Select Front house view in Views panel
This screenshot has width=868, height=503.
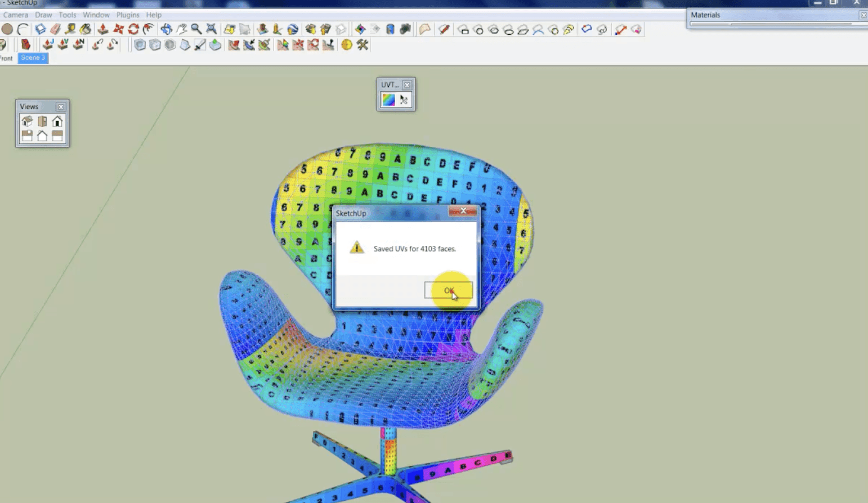pos(57,121)
